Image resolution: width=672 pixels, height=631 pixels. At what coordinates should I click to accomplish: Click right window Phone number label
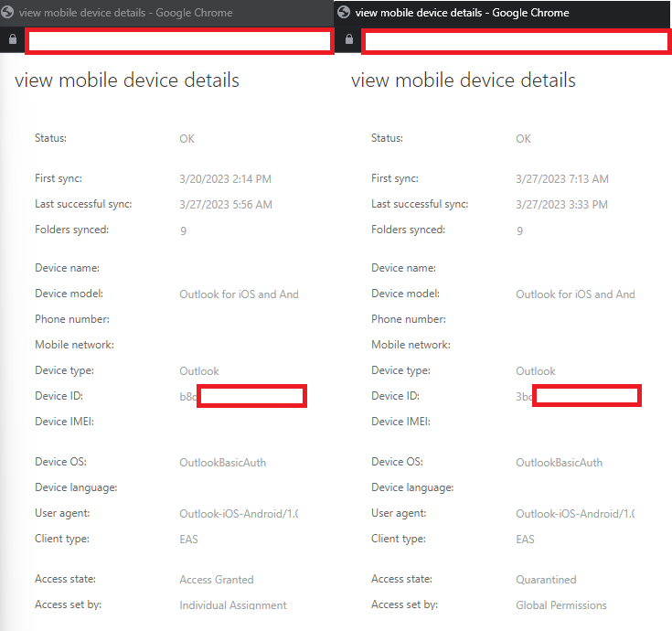(x=409, y=319)
